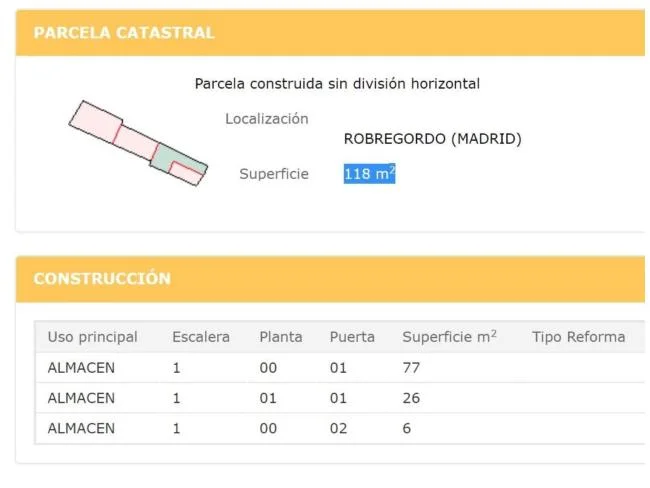Click the ROBREGORDO (MADRID) location text
This screenshot has width=650, height=488.
432,138
